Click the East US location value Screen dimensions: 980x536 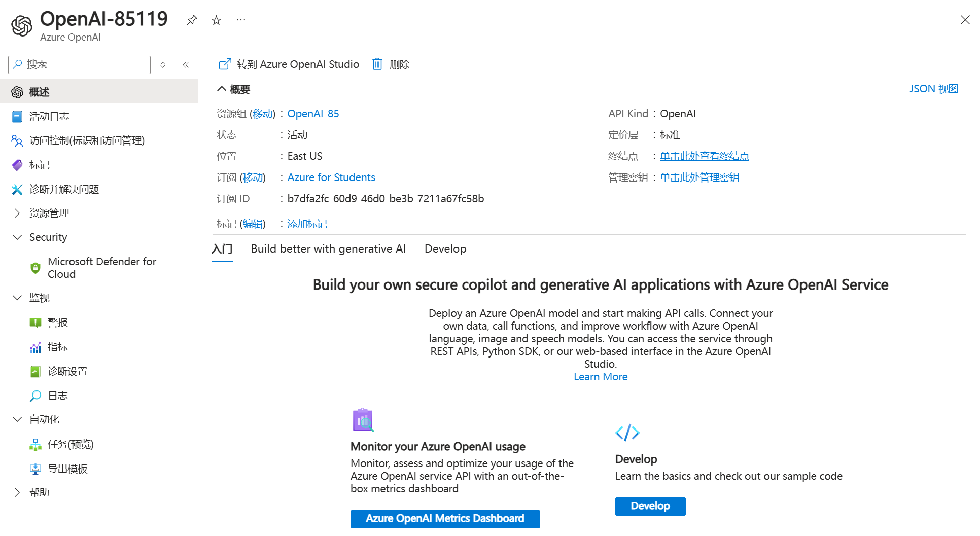pos(305,156)
